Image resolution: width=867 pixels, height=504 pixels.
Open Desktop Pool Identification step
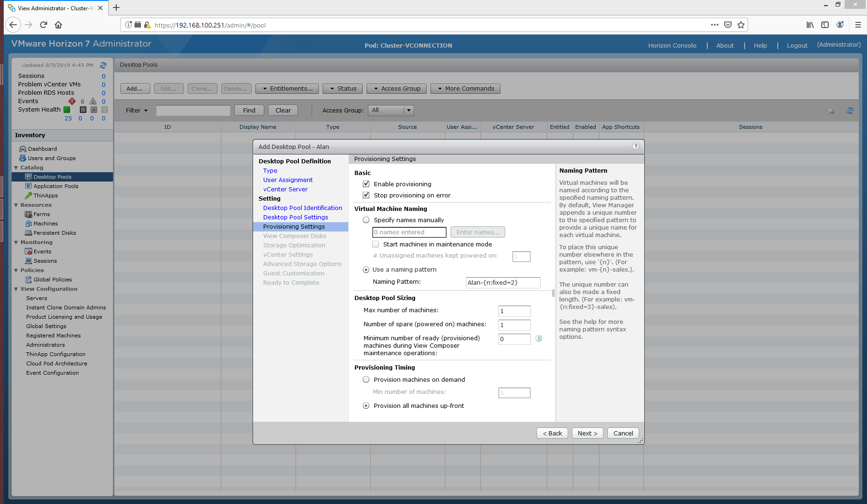(x=302, y=208)
